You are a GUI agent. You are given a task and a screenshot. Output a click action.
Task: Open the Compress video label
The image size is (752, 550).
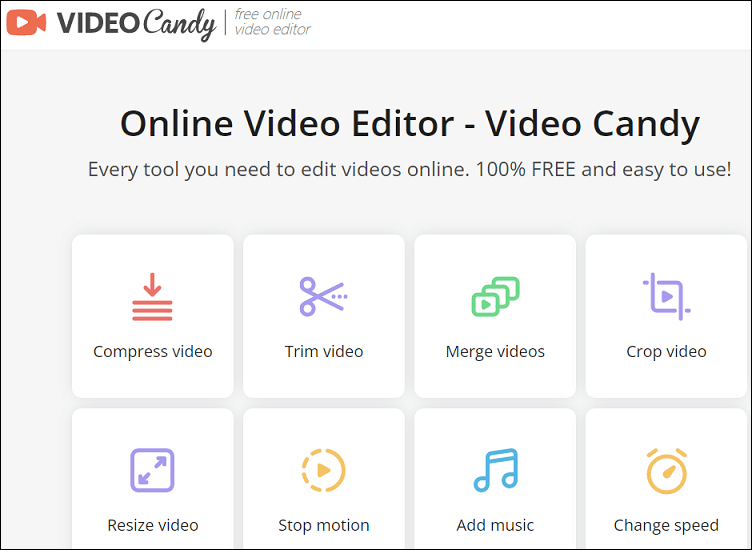153,351
